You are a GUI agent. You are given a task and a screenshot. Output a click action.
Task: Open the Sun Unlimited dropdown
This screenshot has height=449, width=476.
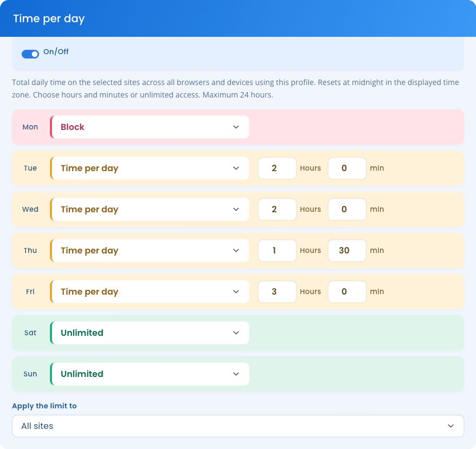150,374
